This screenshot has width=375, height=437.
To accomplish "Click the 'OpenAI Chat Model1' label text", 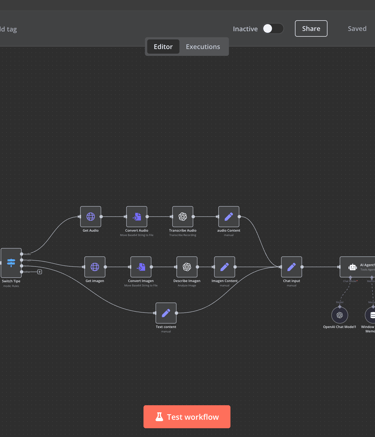I will click(339, 327).
